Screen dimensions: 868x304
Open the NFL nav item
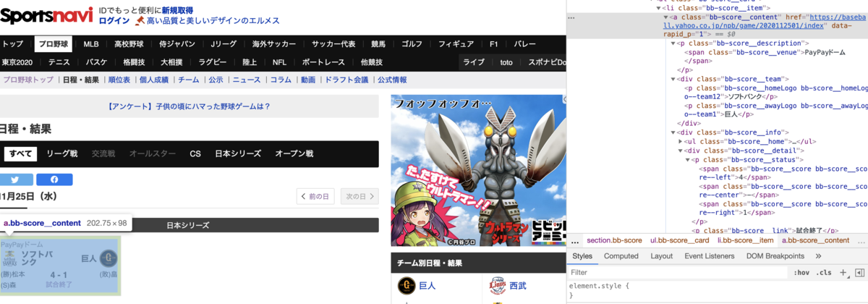[279, 62]
